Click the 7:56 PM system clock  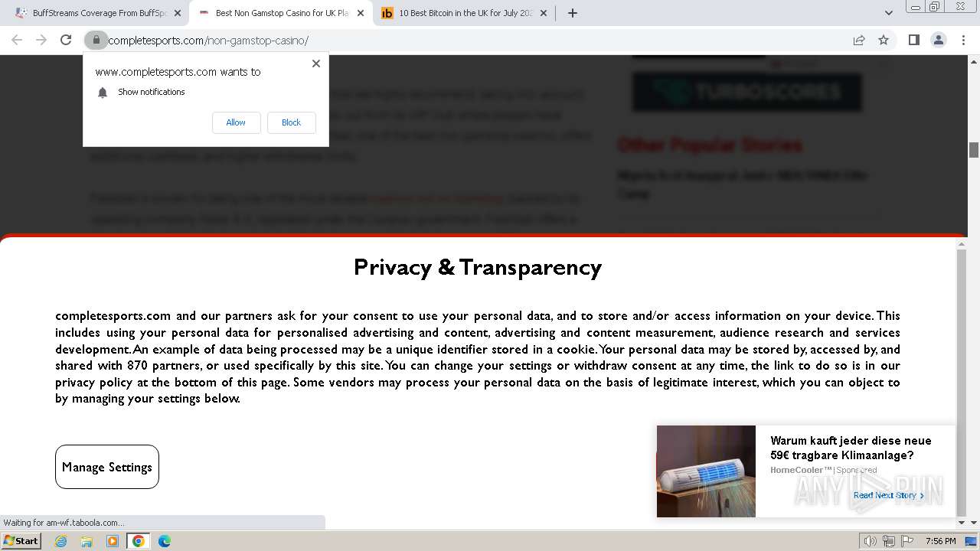coord(941,541)
